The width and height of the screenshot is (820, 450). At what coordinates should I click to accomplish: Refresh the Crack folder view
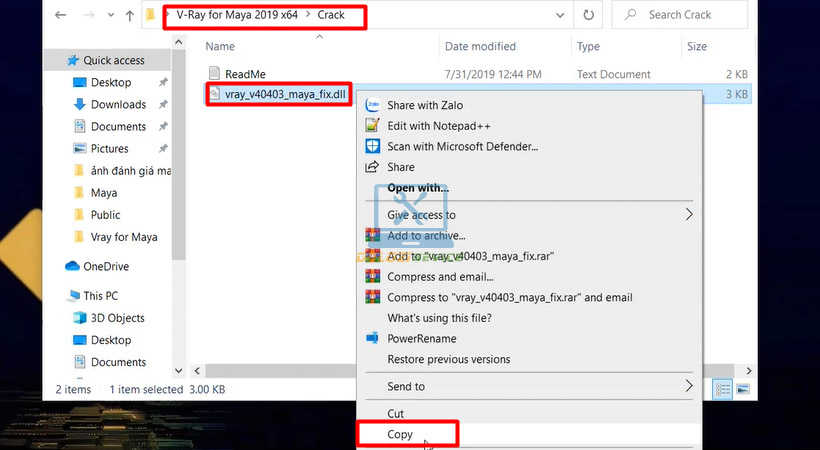point(588,15)
